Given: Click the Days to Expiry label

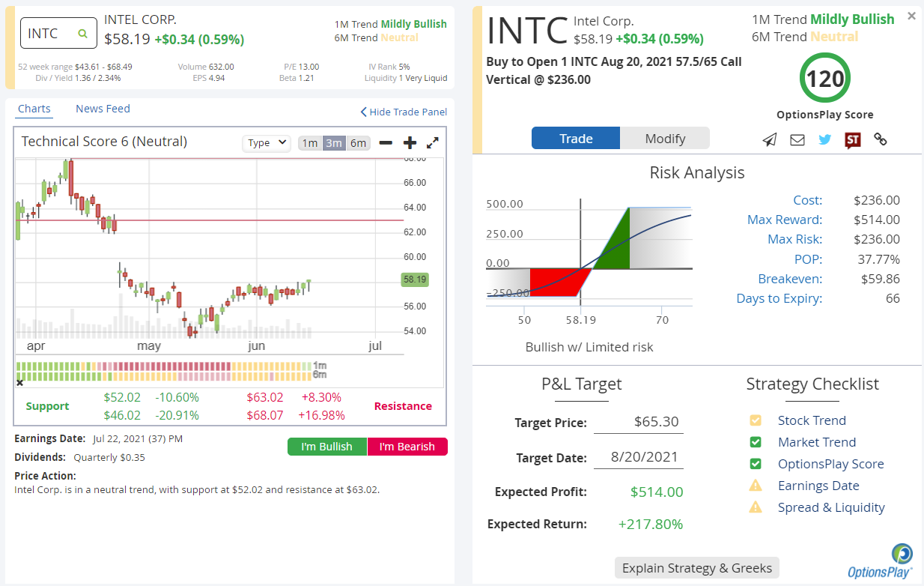Looking at the screenshot, I should coord(779,298).
